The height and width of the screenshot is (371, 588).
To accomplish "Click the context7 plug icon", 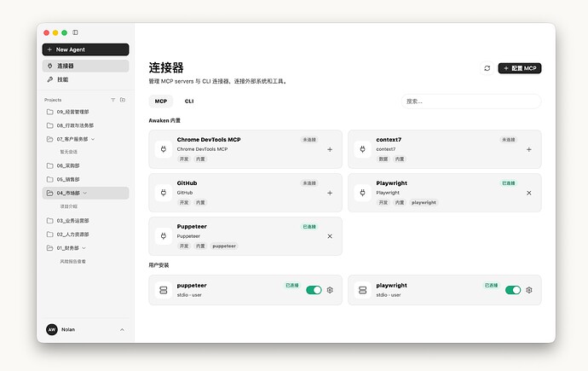I will pos(363,149).
